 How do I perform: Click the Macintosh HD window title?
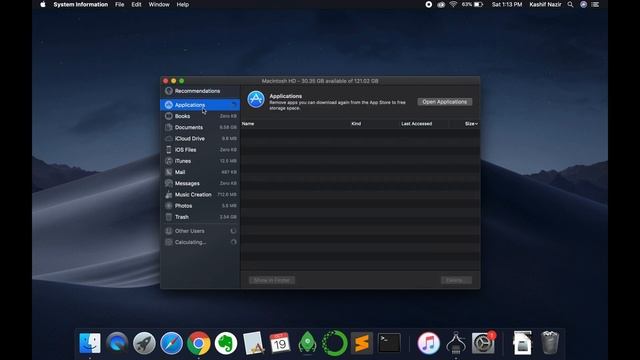click(x=320, y=81)
